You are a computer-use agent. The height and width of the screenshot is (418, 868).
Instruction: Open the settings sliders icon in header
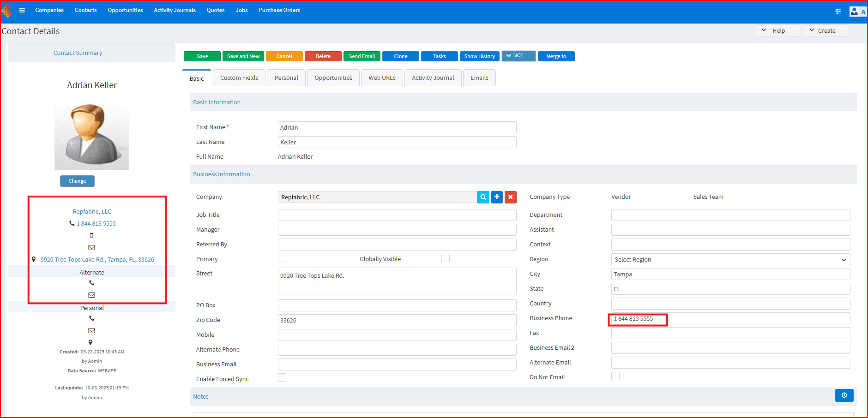(x=838, y=12)
